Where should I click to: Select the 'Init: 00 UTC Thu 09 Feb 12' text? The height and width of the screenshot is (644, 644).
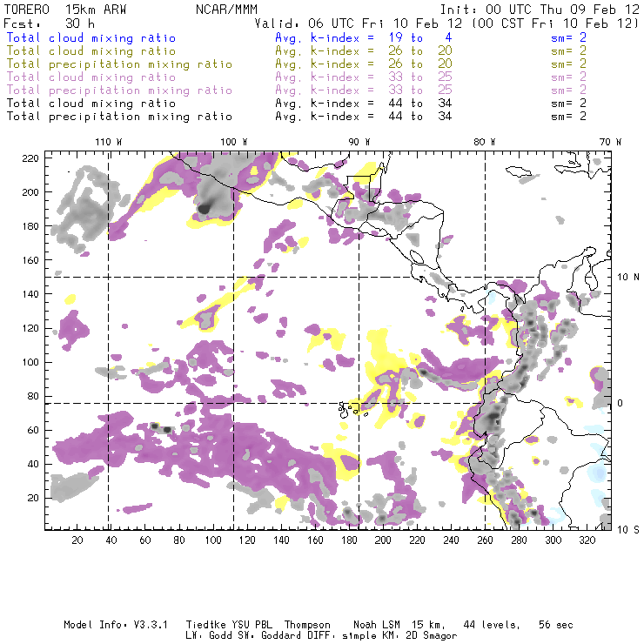(540, 10)
